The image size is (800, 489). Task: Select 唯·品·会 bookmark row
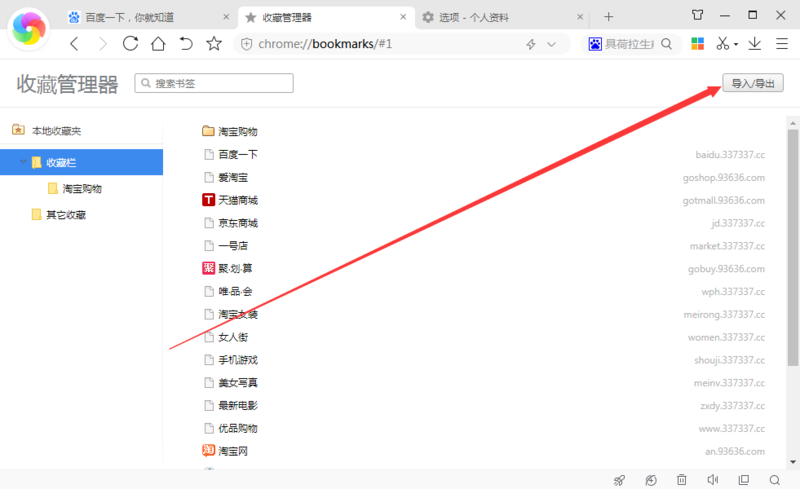(x=483, y=291)
